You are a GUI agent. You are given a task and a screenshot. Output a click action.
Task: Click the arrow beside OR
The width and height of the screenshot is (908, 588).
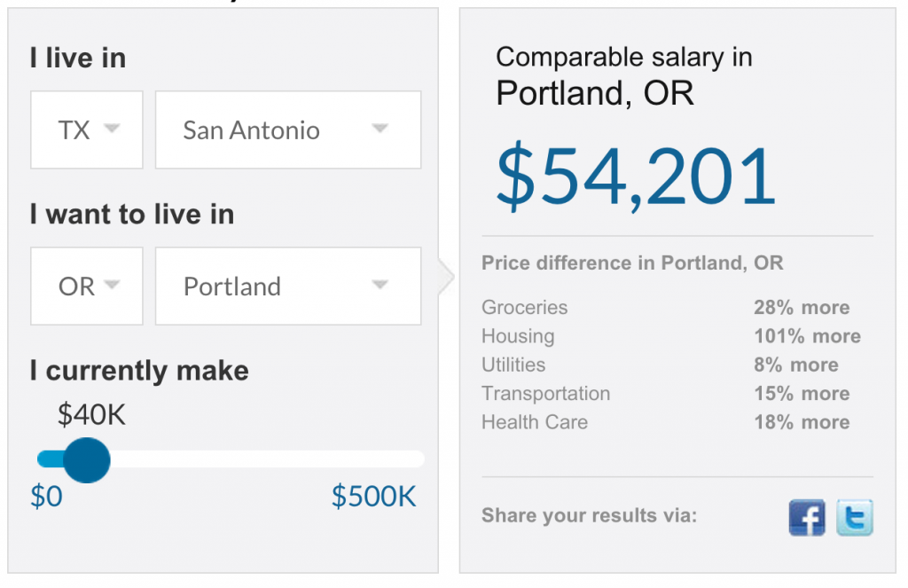(112, 285)
